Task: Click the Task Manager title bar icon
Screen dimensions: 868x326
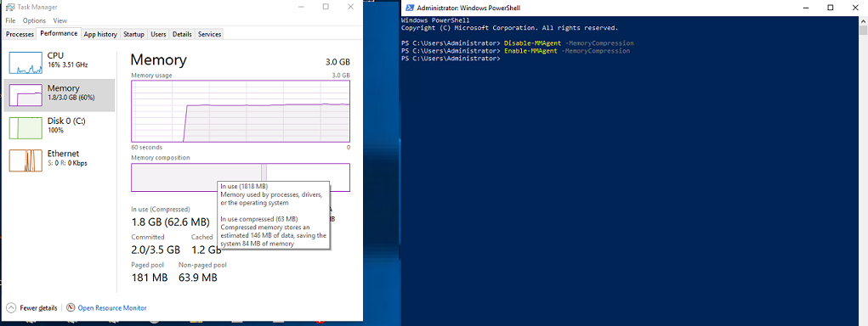Action: pyautogui.click(x=9, y=7)
